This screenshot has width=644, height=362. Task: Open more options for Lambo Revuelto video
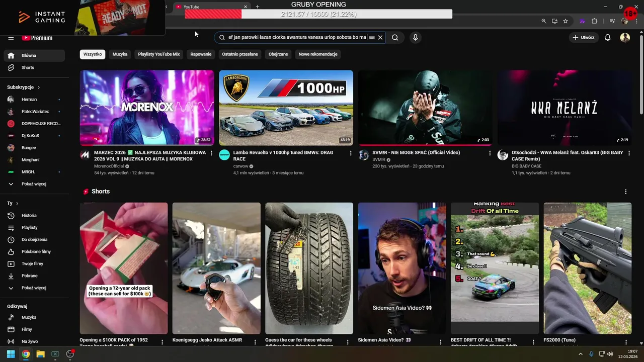pos(351,153)
